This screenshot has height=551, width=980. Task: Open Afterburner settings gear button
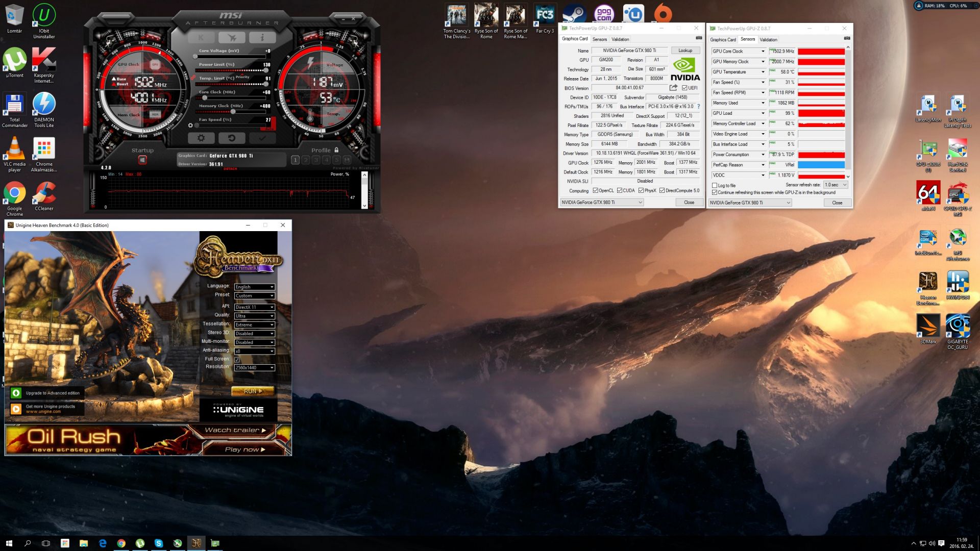(201, 138)
